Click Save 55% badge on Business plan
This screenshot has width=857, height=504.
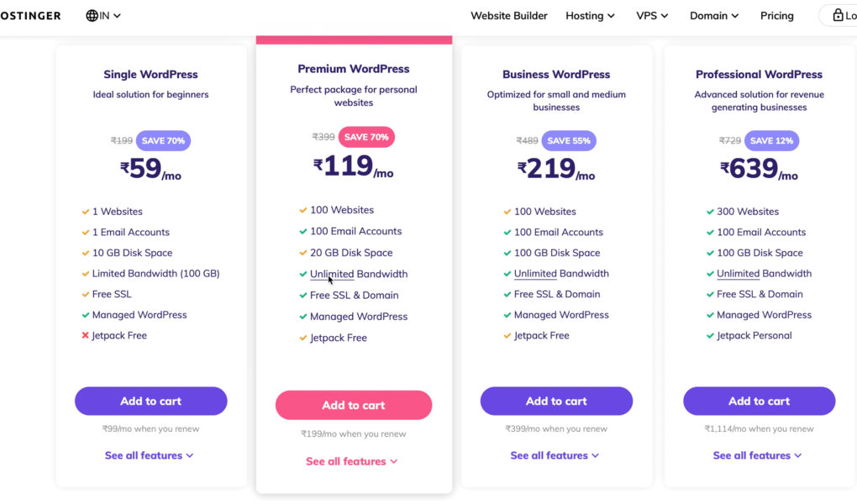click(569, 140)
